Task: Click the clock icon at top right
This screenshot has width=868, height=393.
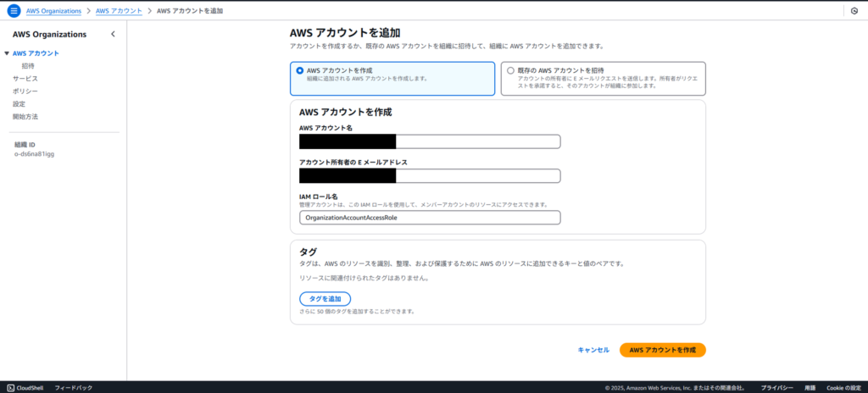Action: click(854, 11)
